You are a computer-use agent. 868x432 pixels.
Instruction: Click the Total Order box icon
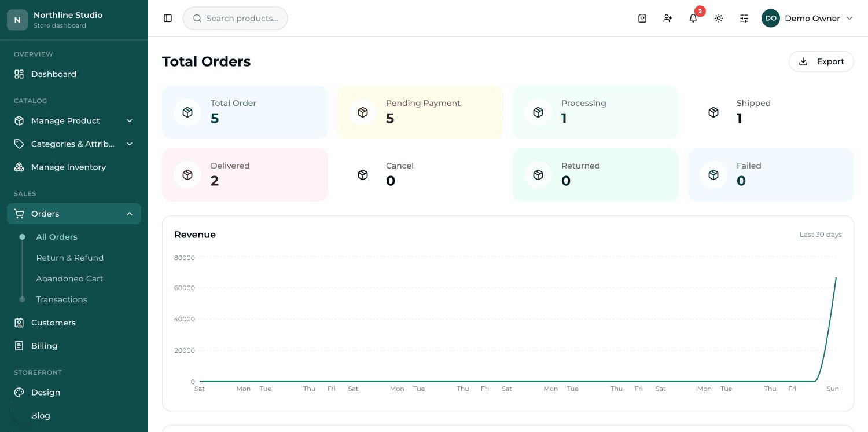[187, 112]
